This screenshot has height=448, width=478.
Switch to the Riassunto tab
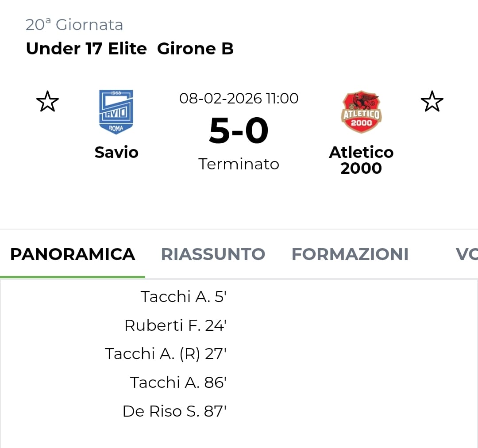click(213, 254)
